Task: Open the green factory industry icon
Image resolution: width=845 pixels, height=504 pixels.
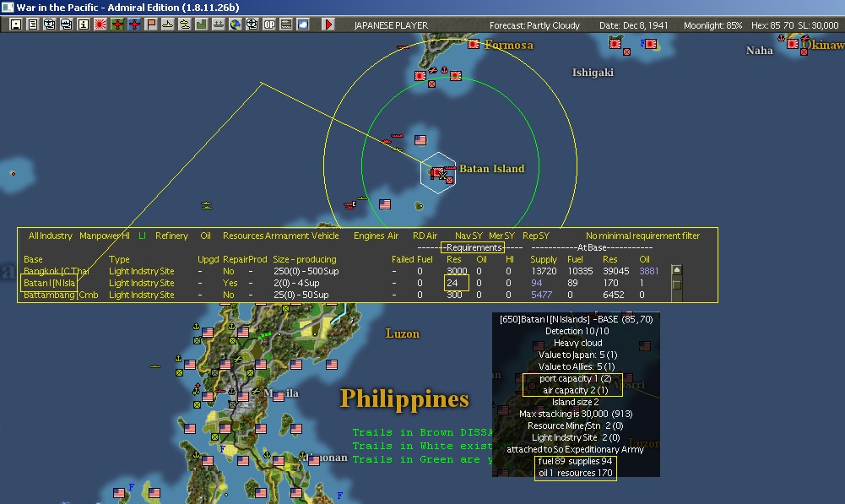Action: pyautogui.click(x=201, y=24)
